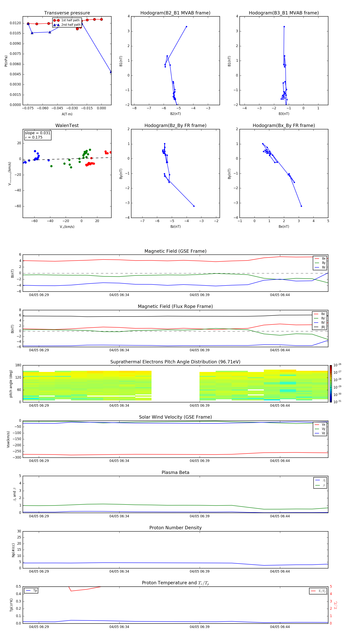The image size is (351, 644).
Task: Click the 'slope = 0.031' annotation
Action: 37,133
